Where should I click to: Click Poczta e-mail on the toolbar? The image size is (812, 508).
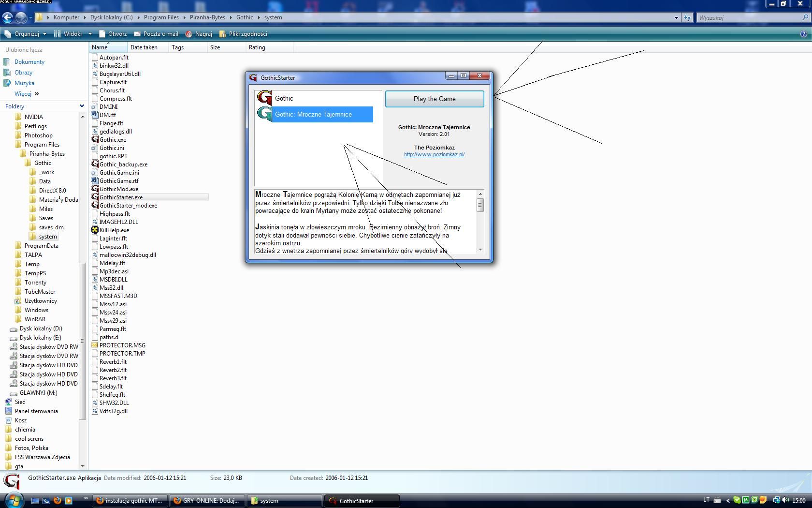coord(156,34)
